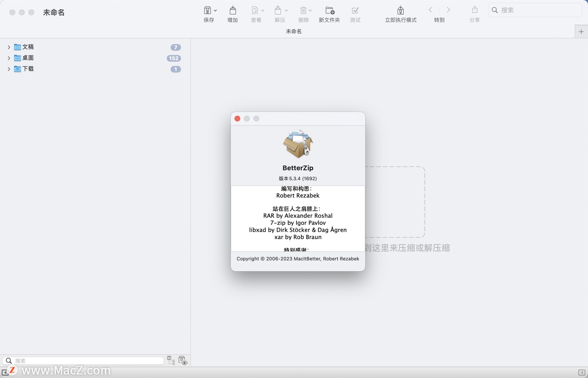Screen dimensions: 588x378
Task: Click the libxad by Dirk Stöcker line
Action: 298,230
